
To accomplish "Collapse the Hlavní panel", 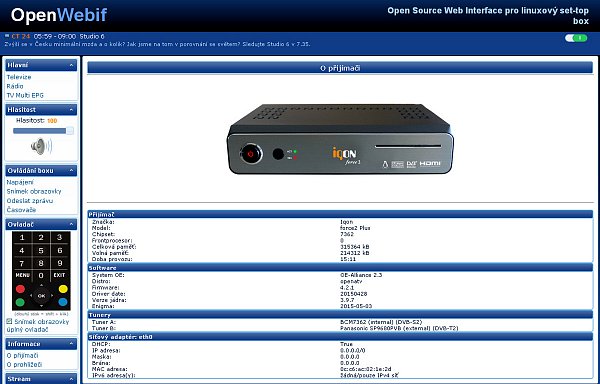I will [72, 65].
